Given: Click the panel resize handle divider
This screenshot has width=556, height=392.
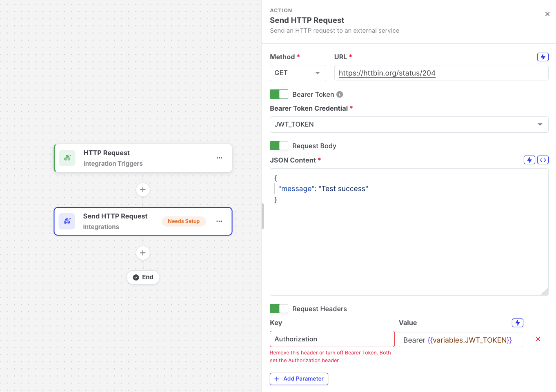Looking at the screenshot, I should pos(262,216).
